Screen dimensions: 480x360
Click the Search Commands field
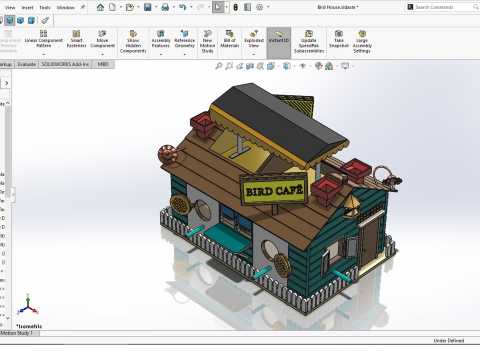(442, 7)
